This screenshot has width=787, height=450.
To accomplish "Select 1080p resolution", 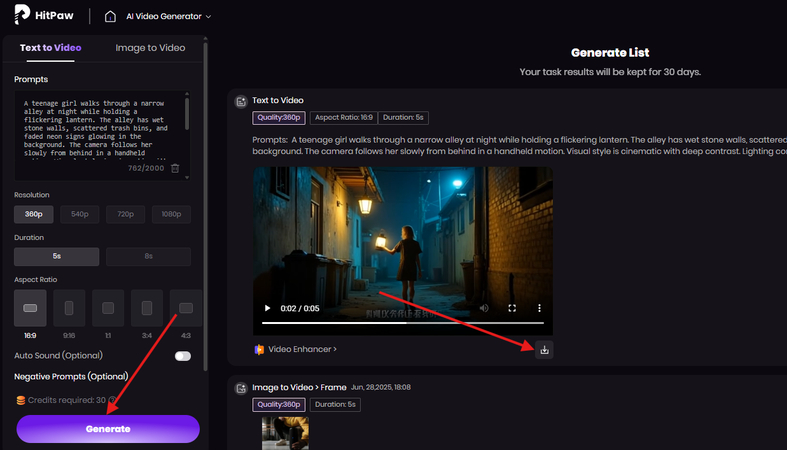I will tap(171, 214).
